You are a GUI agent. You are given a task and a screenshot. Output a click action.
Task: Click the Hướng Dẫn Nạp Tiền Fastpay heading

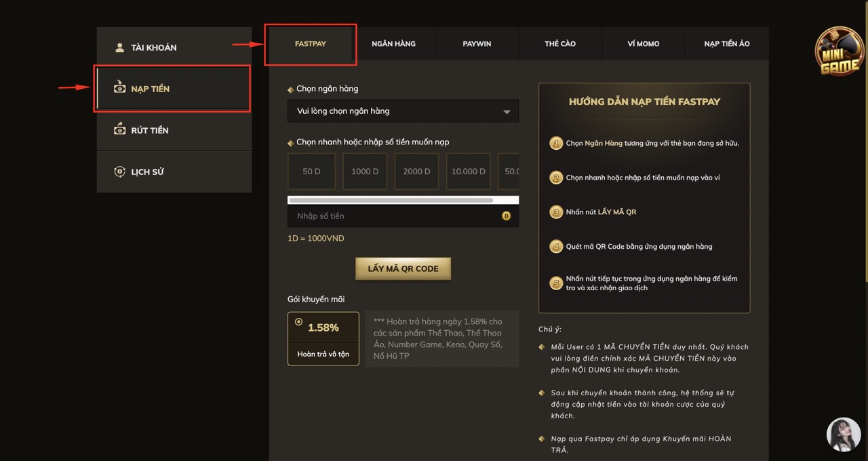pyautogui.click(x=644, y=102)
